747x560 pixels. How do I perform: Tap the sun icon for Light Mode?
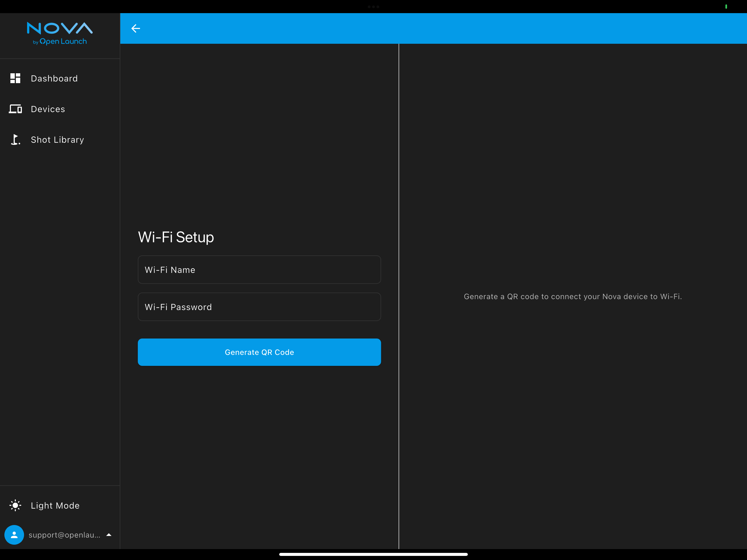(x=15, y=505)
